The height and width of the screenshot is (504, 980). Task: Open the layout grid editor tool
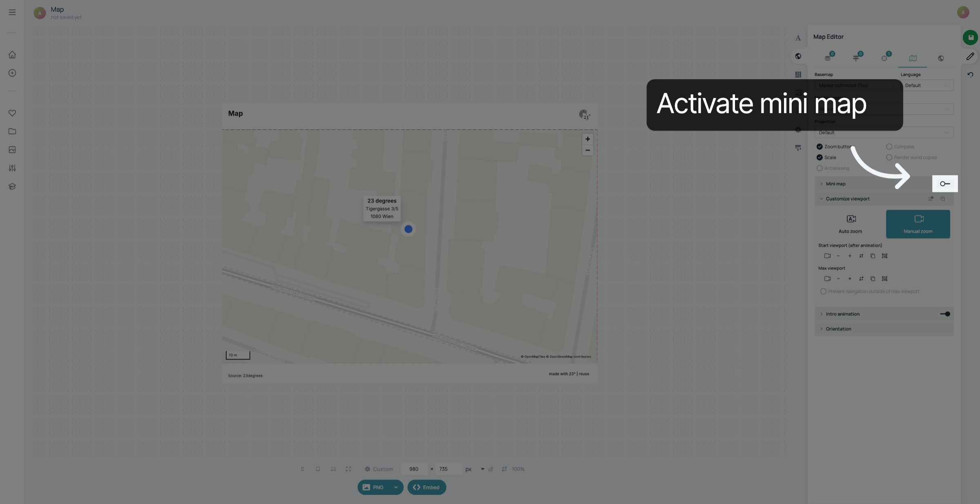pos(798,75)
